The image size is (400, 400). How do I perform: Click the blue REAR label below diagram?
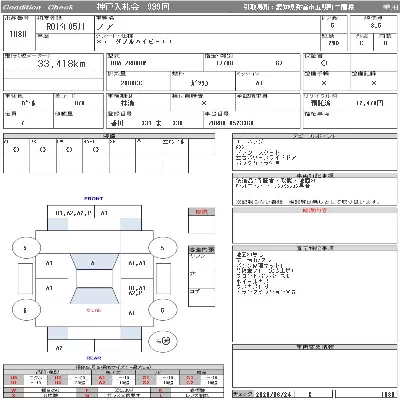94,358
